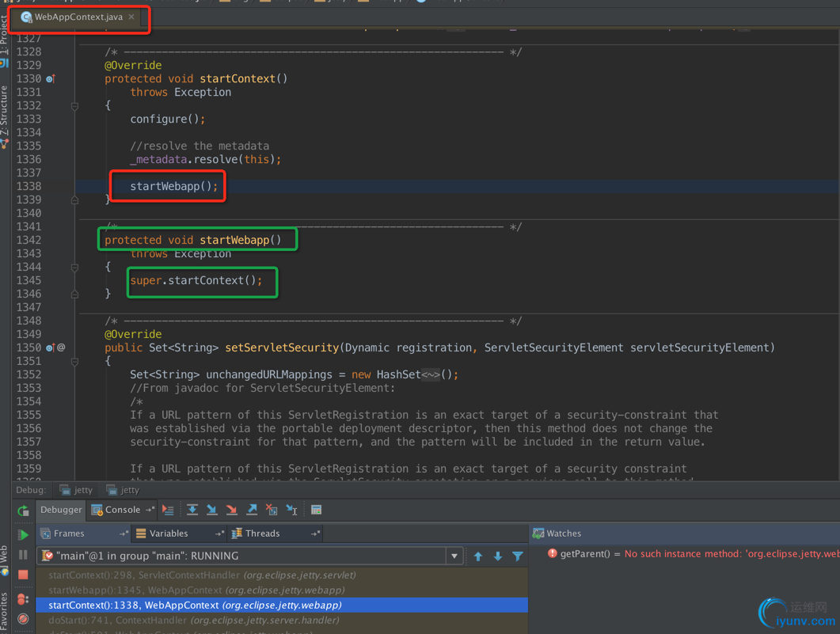840x634 pixels.
Task: Click the arrow icon beside Threads
Action: (x=316, y=533)
